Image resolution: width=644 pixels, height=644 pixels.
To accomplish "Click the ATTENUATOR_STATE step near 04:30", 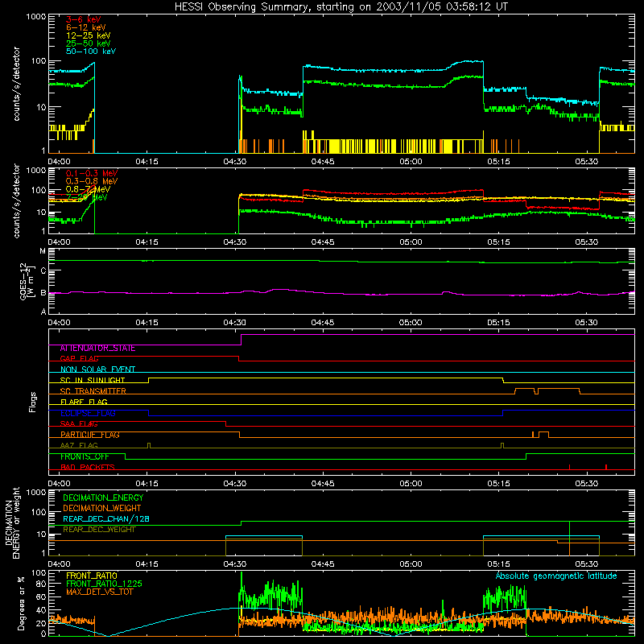I will tap(241, 340).
